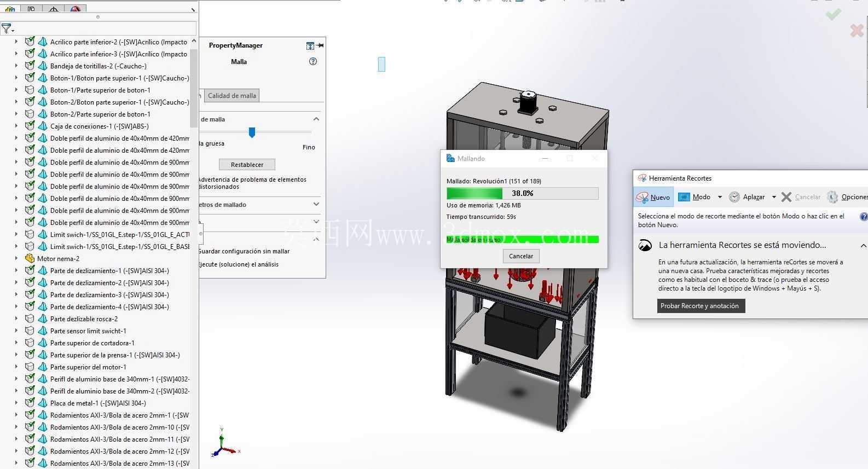Viewport: 868px width, 469px height.
Task: Click 'Guardar configuración sin mallar' option label
Action: coord(244,251)
